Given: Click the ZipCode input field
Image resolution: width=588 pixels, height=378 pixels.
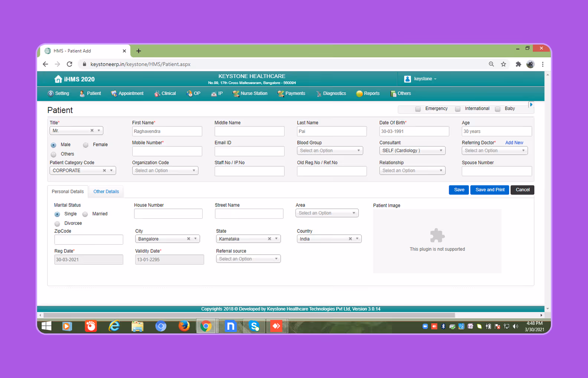Looking at the screenshot, I should coord(89,239).
